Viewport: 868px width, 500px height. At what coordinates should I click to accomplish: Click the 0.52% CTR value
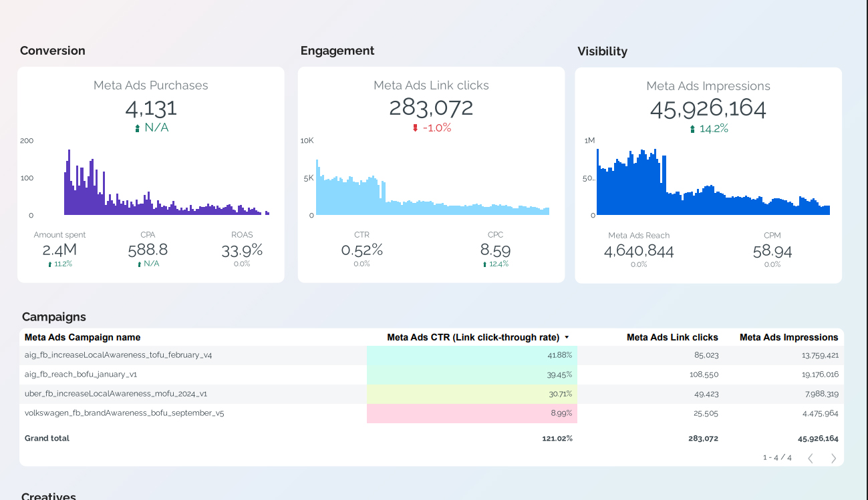[x=362, y=250]
